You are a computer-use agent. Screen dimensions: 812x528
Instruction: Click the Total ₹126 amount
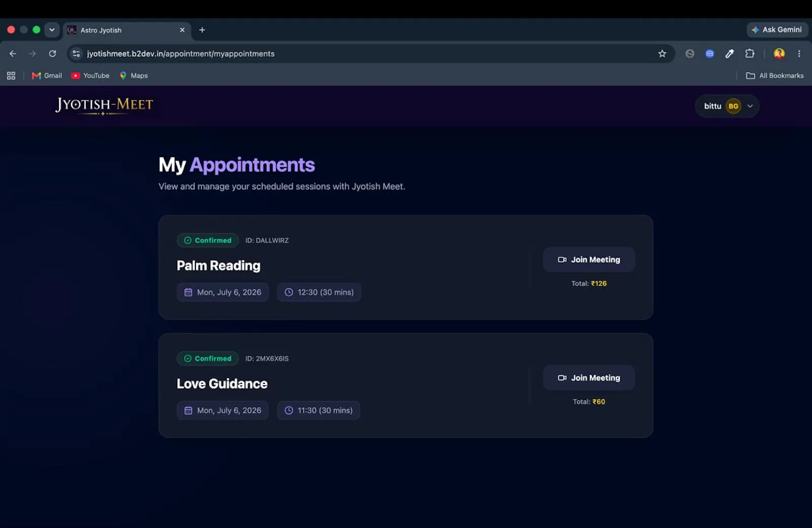pyautogui.click(x=589, y=283)
